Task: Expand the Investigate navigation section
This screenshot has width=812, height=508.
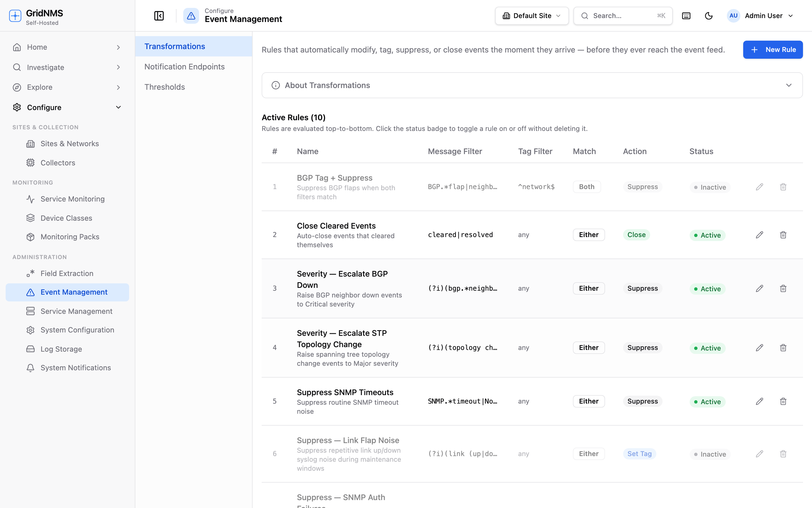Action: pyautogui.click(x=67, y=67)
